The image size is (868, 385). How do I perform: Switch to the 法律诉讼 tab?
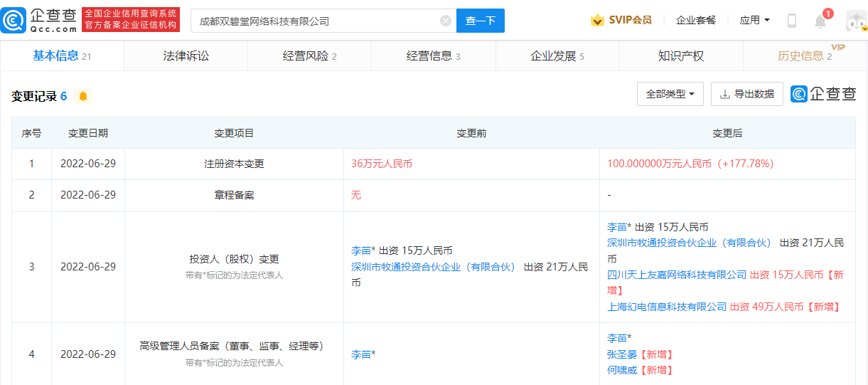click(x=186, y=56)
